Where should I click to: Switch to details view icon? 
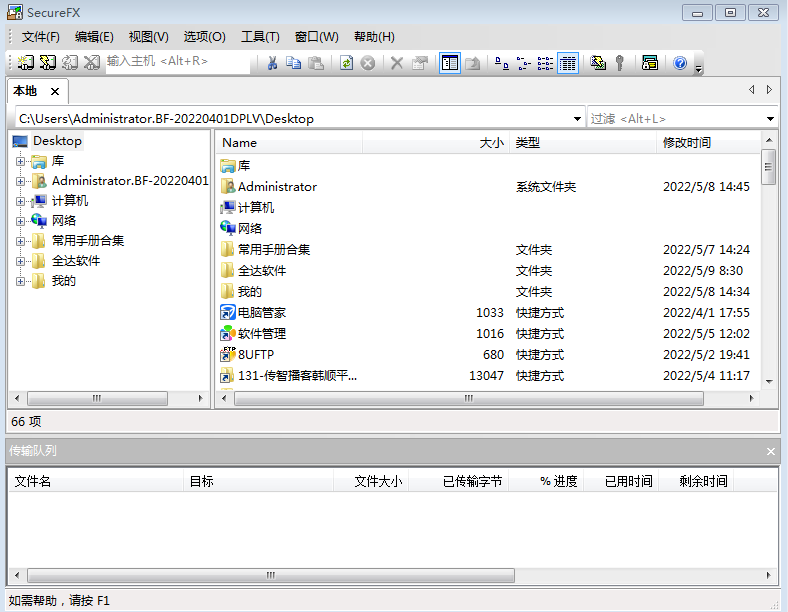[568, 63]
